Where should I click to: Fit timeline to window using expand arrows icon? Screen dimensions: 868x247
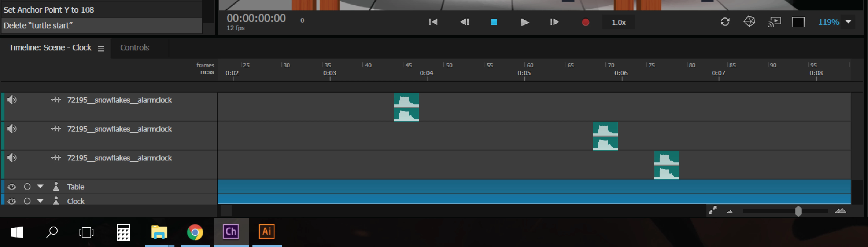pos(712,210)
